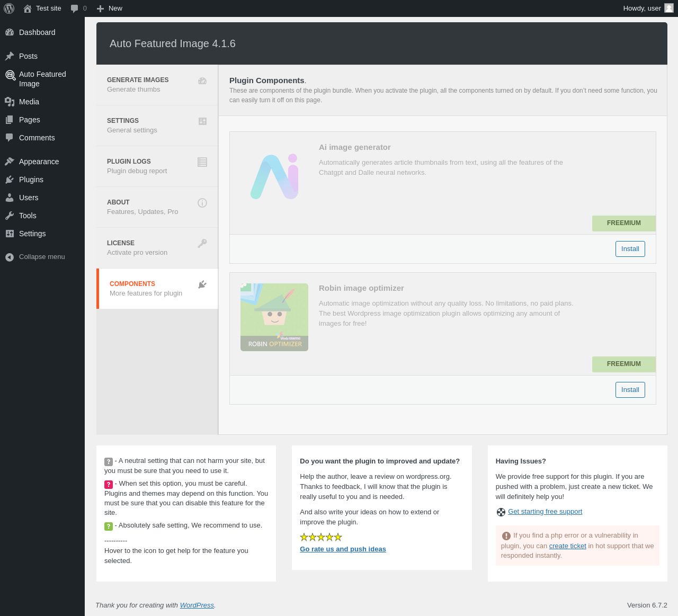Install the Ai image generator component
Viewport: 678px width, 616px height.
coord(630,249)
